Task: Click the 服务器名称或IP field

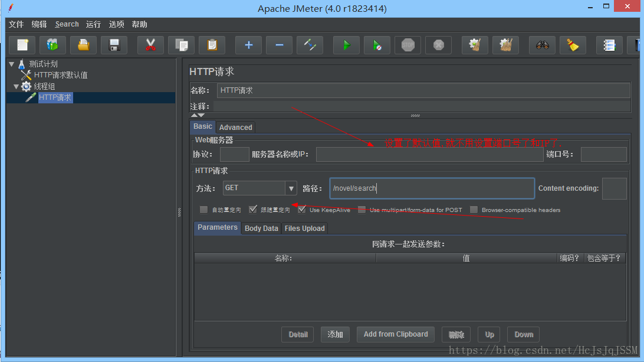Action: click(x=429, y=155)
